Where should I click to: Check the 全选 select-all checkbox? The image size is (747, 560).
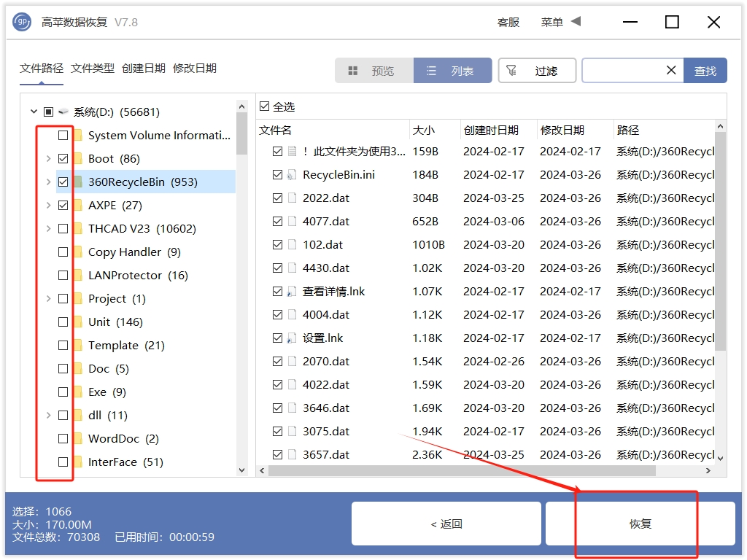(264, 106)
